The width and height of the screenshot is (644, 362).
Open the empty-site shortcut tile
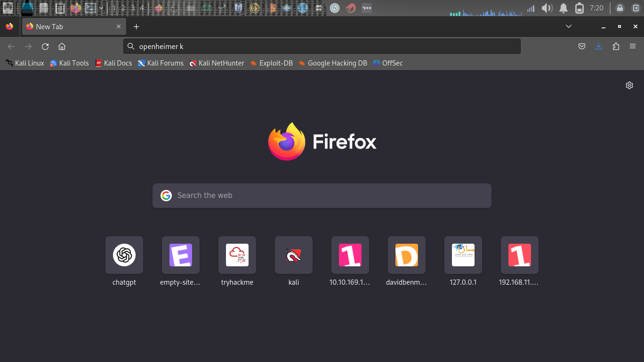click(x=181, y=255)
